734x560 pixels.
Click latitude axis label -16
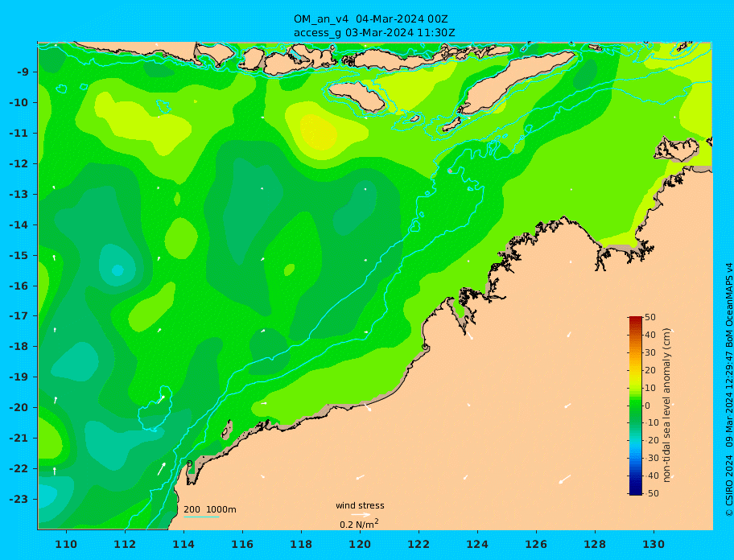tap(19, 286)
